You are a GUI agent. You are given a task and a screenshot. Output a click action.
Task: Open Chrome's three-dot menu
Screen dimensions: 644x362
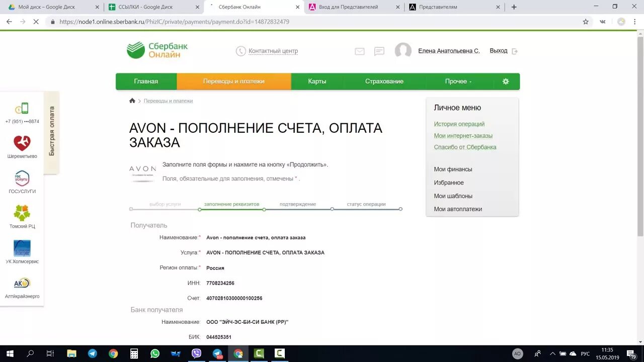point(636,22)
